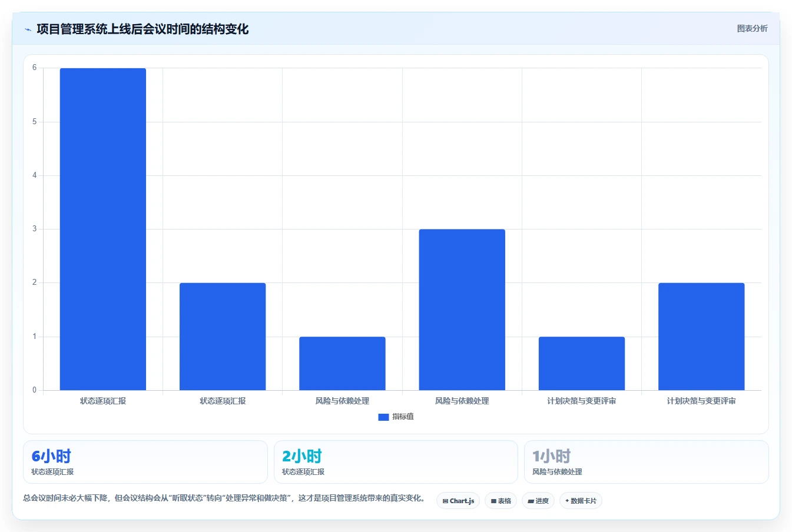Click the blue legend swatch for 指标值
The width and height of the screenshot is (792, 532).
point(383,417)
